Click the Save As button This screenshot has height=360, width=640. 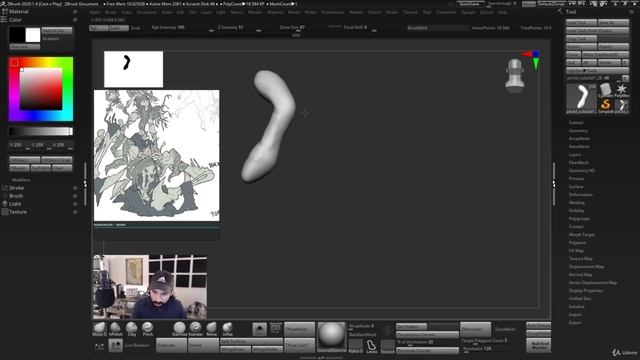pos(613,22)
